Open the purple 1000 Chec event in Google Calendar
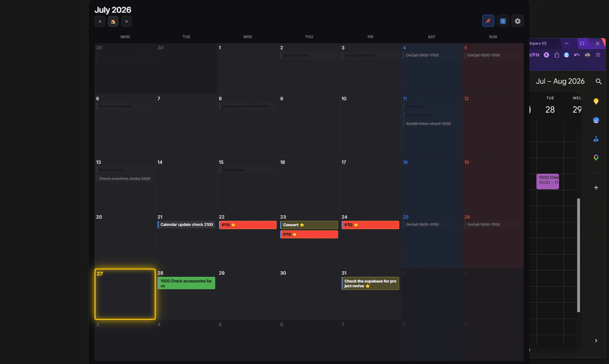The width and height of the screenshot is (609, 364). point(548,181)
